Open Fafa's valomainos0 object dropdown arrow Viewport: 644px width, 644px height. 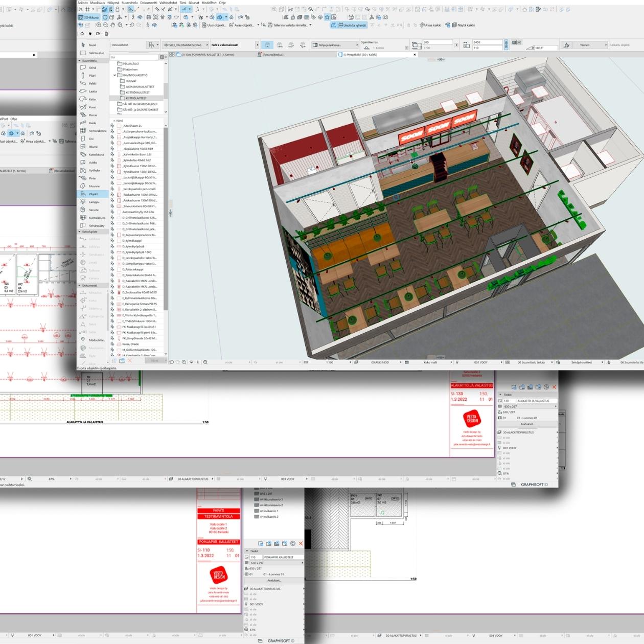point(258,45)
